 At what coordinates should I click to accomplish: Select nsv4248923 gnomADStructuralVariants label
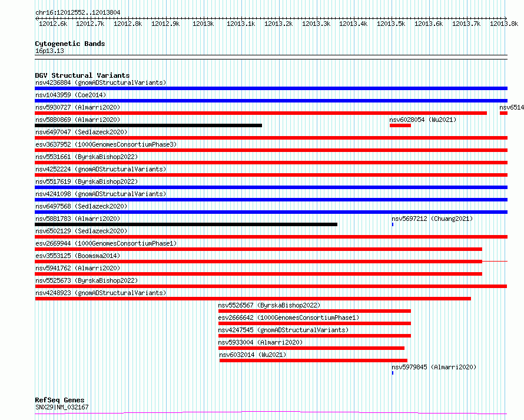coord(101,293)
